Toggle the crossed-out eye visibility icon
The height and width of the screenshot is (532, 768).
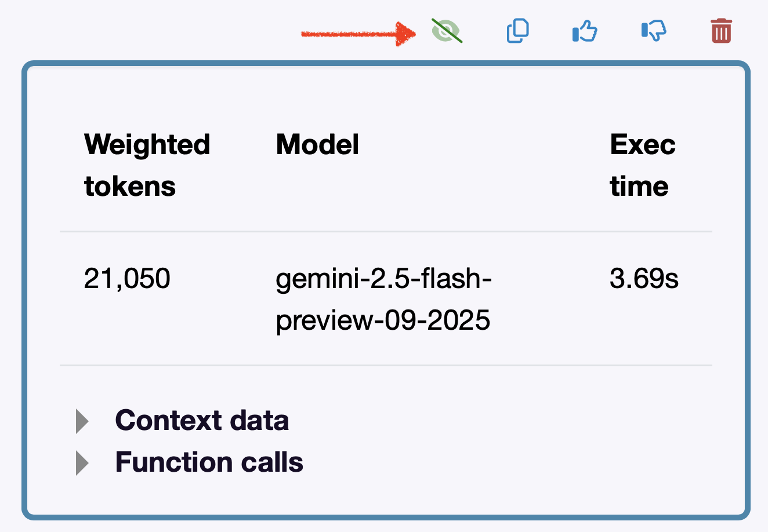point(446,31)
